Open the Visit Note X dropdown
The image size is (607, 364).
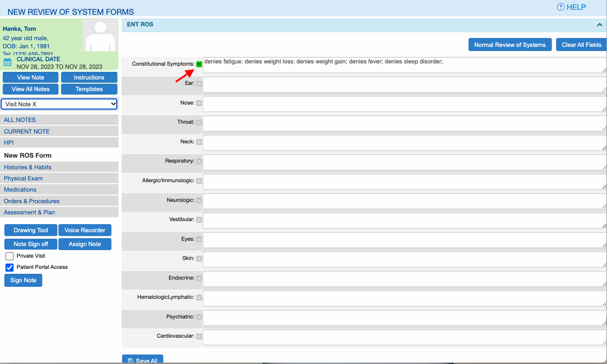(59, 104)
